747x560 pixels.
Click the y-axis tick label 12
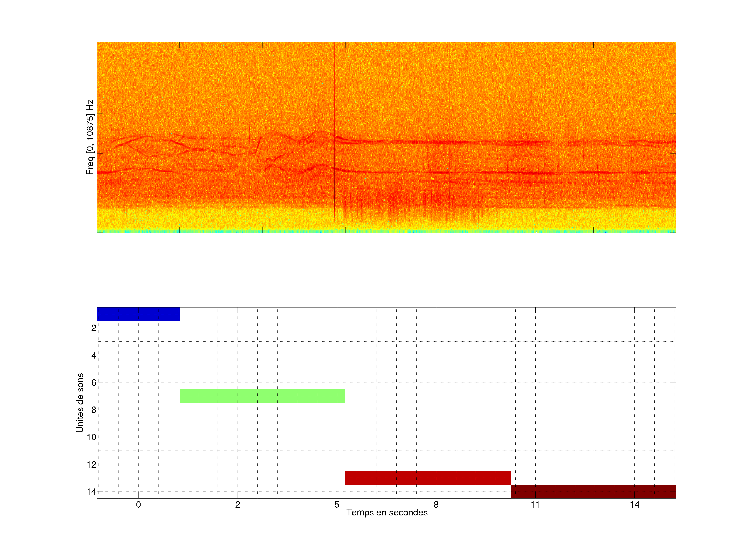point(92,465)
